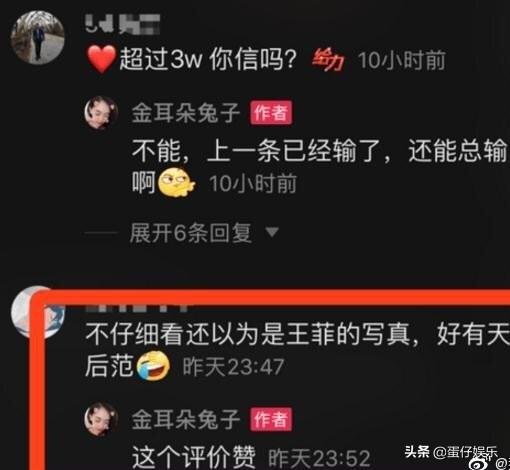
Task: Tap the red 给力 sticker
Action: coord(328,60)
